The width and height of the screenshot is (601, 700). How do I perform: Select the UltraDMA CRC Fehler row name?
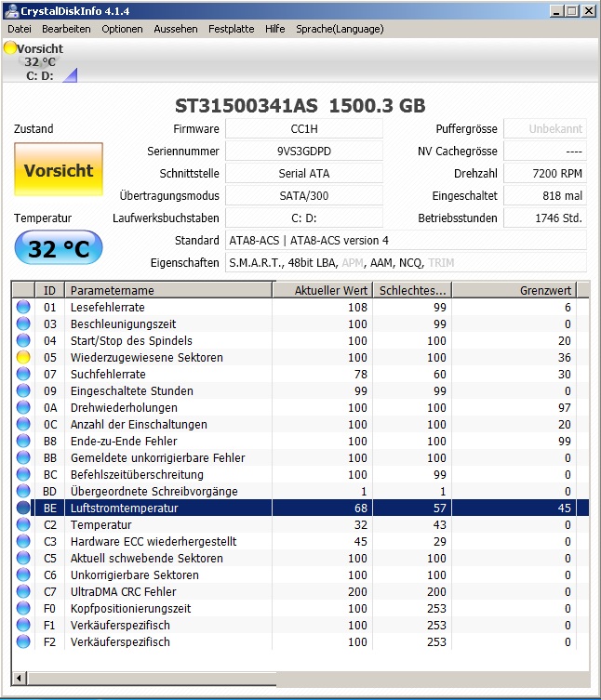pos(124,591)
